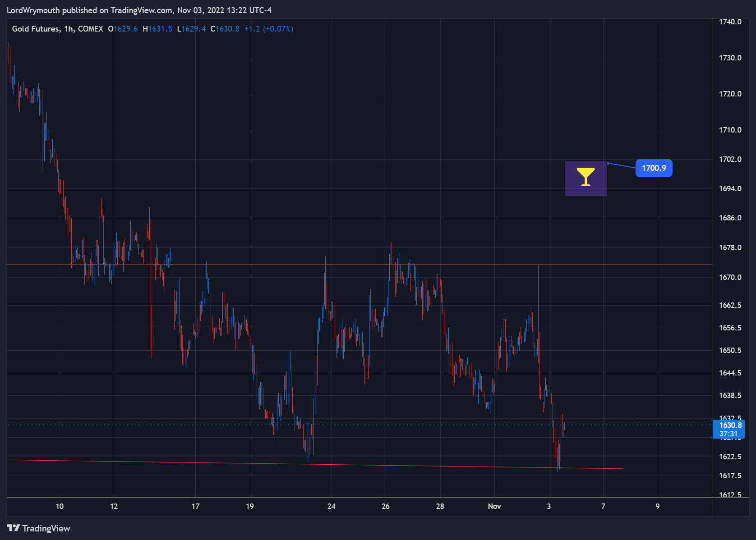
Task: Click the 1650.5 price axis label
Action: pyautogui.click(x=730, y=350)
